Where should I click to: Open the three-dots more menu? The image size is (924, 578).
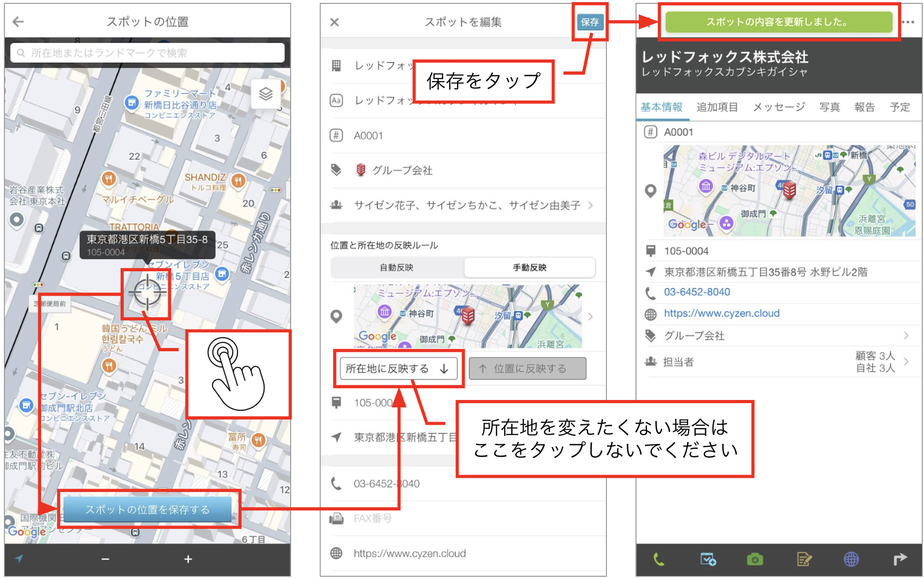click(908, 22)
